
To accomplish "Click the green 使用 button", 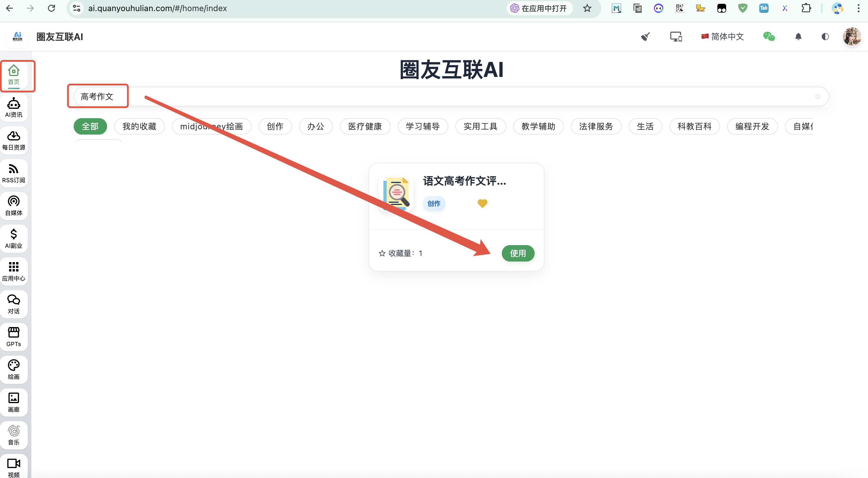I will (x=518, y=253).
